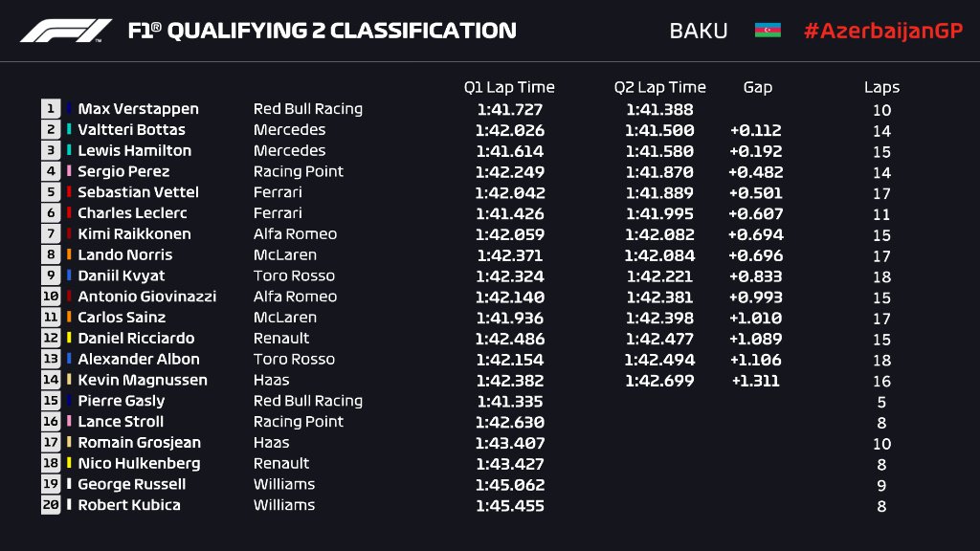Click position number 1 badge

point(51,109)
